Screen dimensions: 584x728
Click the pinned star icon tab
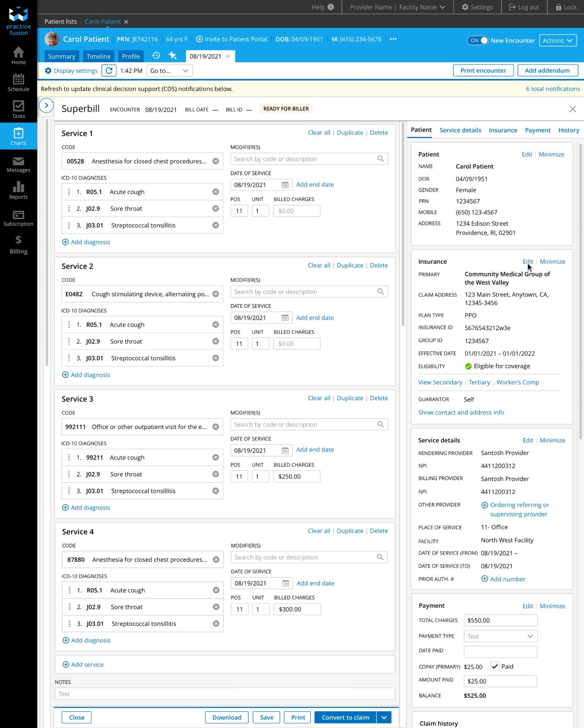[x=173, y=56]
